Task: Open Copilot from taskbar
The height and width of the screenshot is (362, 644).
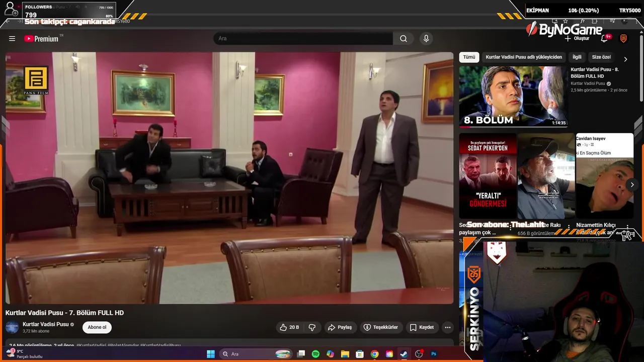Action: click(x=330, y=354)
